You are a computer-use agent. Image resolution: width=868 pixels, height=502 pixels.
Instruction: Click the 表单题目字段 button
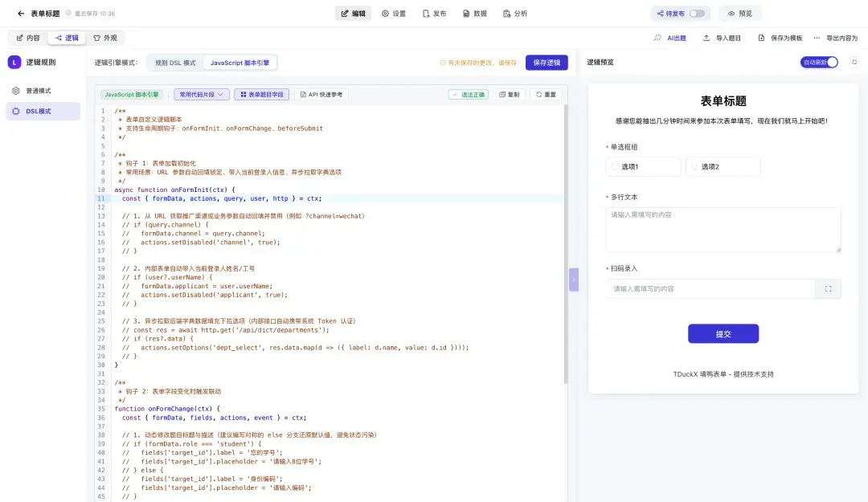click(262, 95)
